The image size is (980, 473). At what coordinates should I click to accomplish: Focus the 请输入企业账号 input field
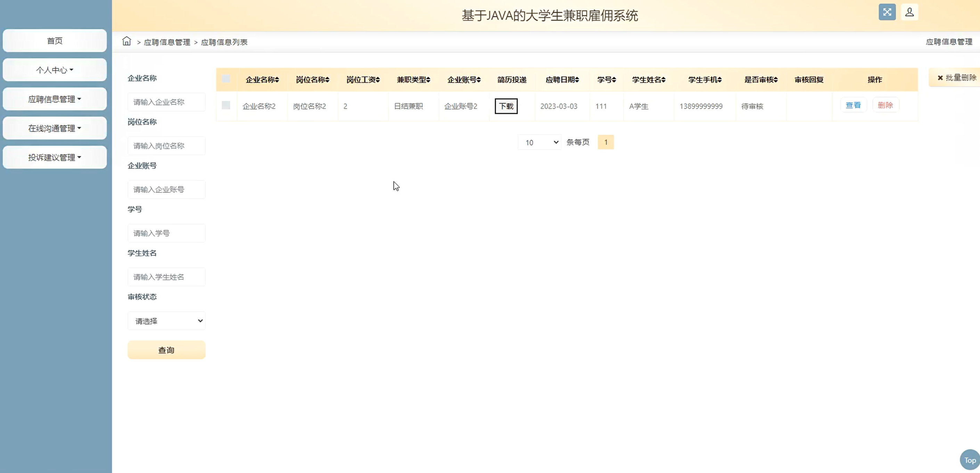166,189
